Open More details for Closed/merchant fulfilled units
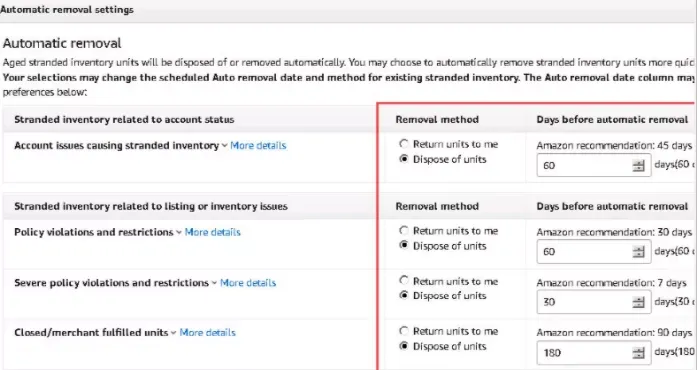Image resolution: width=697 pixels, height=370 pixels. click(x=208, y=333)
